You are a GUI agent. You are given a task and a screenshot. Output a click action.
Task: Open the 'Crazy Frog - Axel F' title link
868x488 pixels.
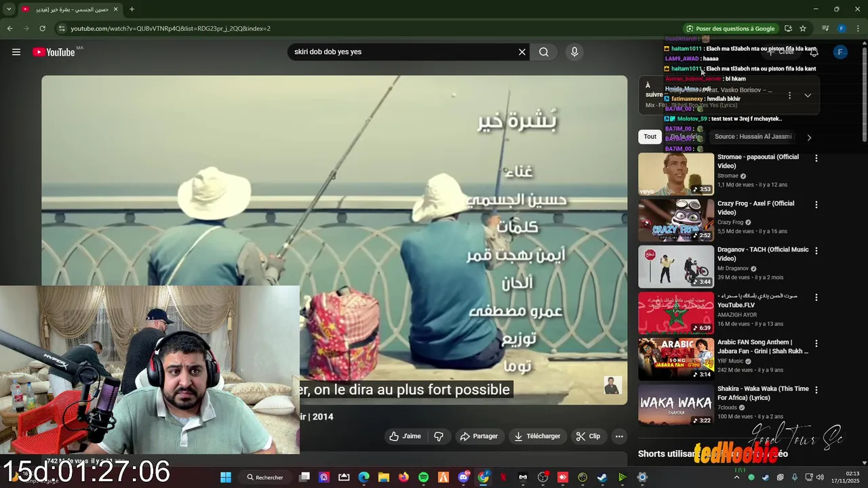755,207
